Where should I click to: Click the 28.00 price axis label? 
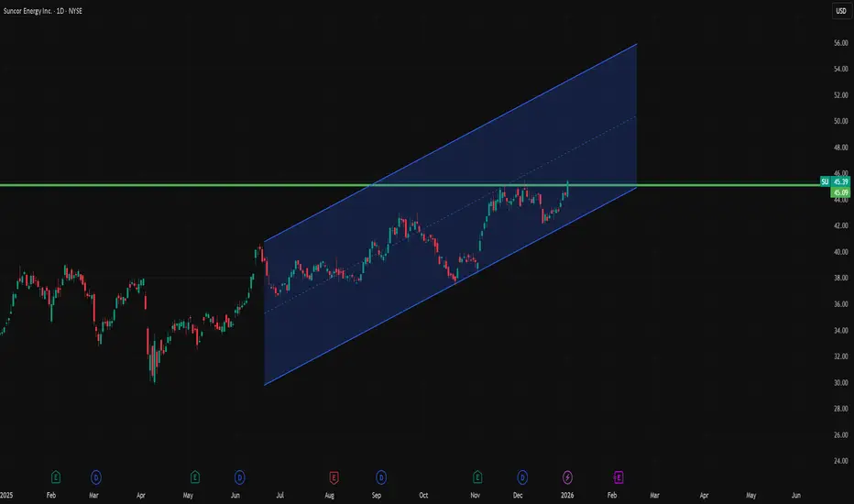point(841,409)
